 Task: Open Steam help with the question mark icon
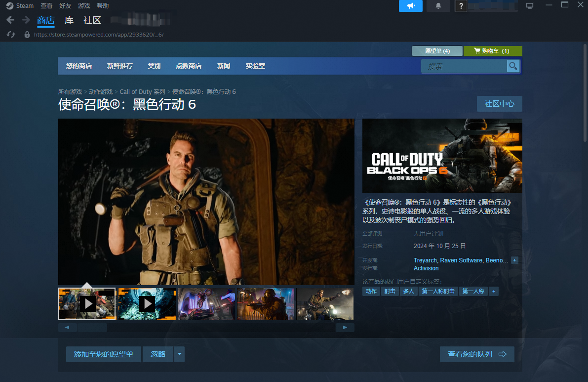pos(461,6)
